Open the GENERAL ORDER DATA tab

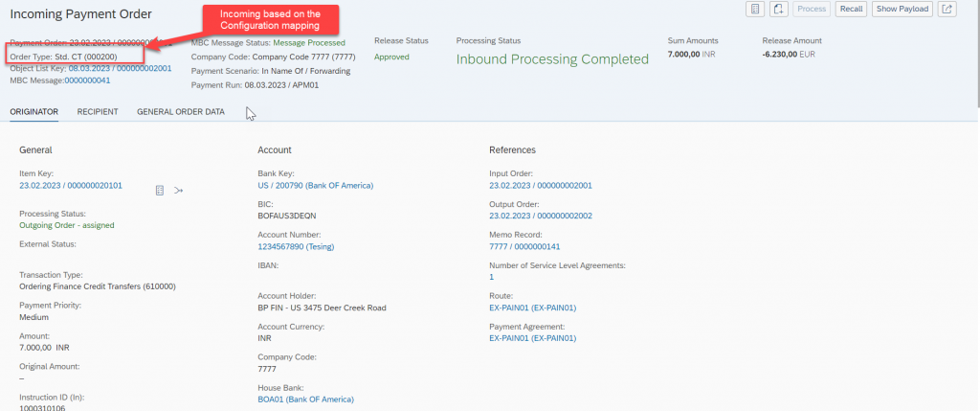click(181, 112)
